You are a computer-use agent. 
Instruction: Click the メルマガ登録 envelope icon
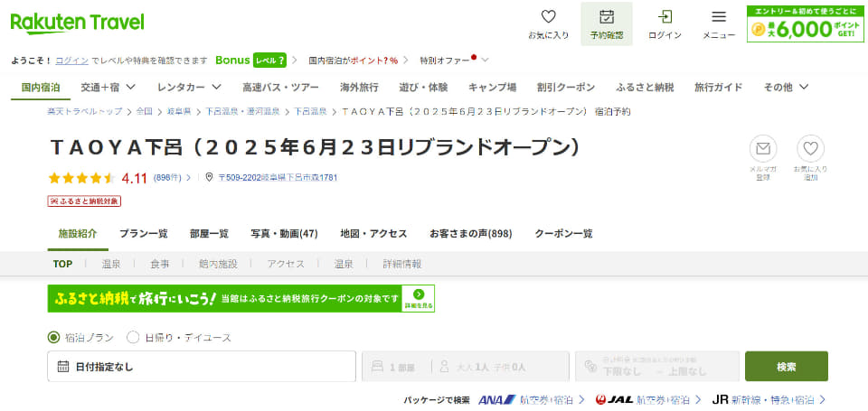pos(763,148)
